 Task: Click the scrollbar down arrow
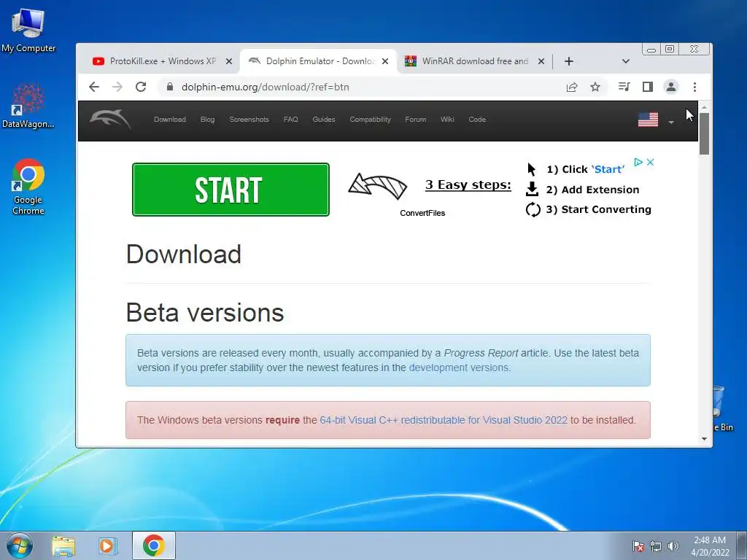click(704, 439)
